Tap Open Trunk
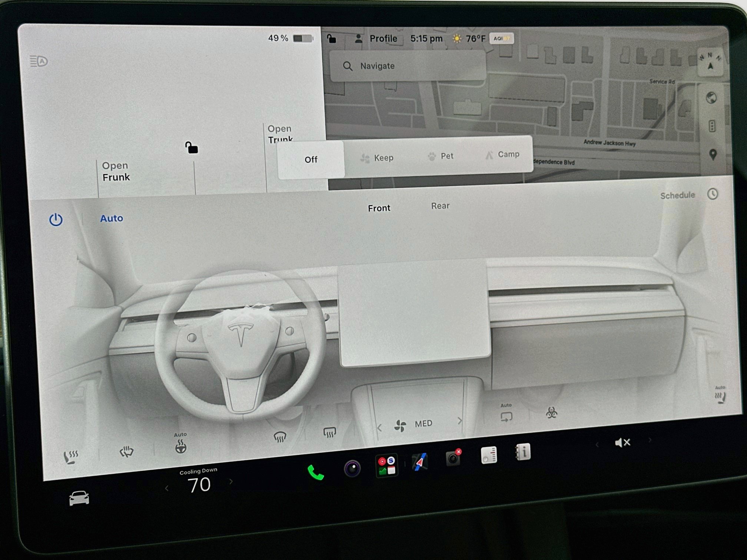This screenshot has width=747, height=560. [x=280, y=134]
